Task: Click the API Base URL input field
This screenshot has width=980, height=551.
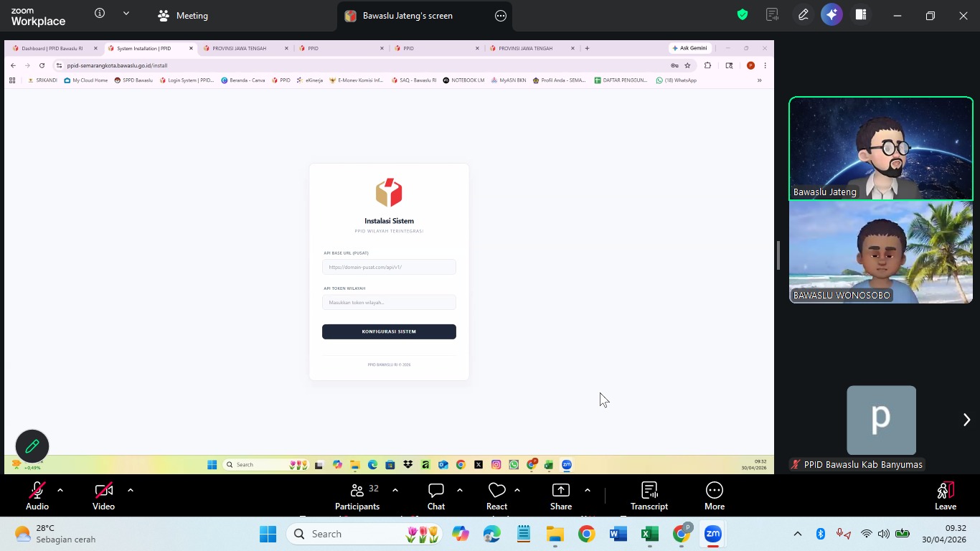Action: click(x=389, y=267)
